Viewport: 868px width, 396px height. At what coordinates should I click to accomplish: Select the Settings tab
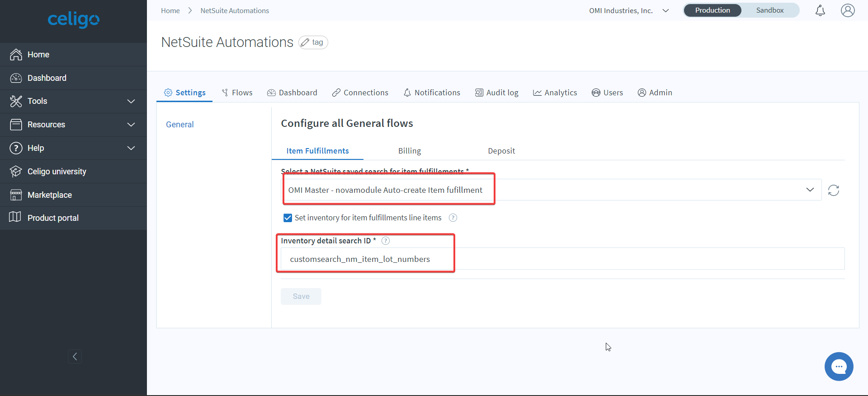184,93
